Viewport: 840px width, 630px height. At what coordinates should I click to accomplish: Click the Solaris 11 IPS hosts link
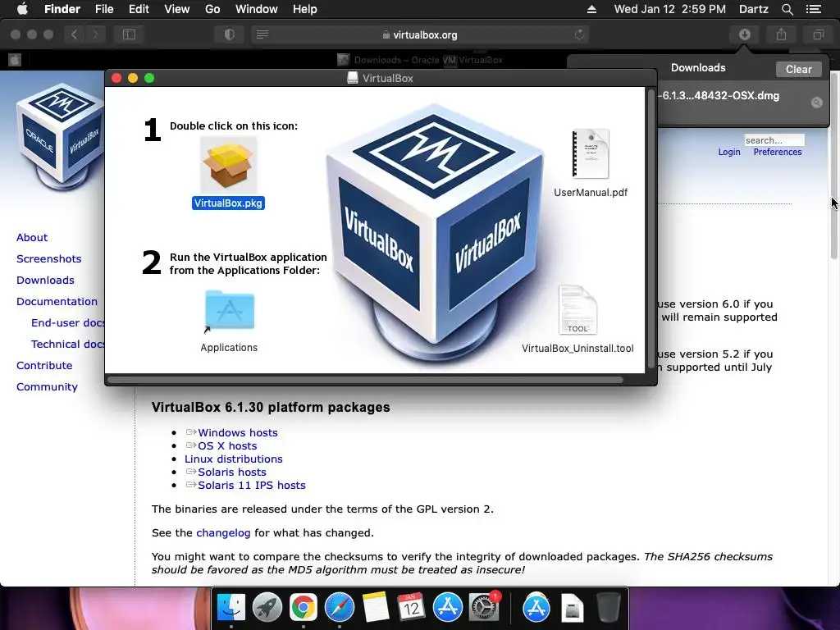[252, 486]
